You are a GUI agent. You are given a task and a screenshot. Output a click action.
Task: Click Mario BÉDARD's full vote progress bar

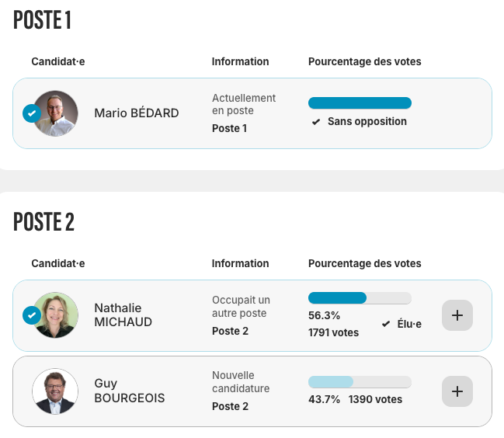point(360,103)
